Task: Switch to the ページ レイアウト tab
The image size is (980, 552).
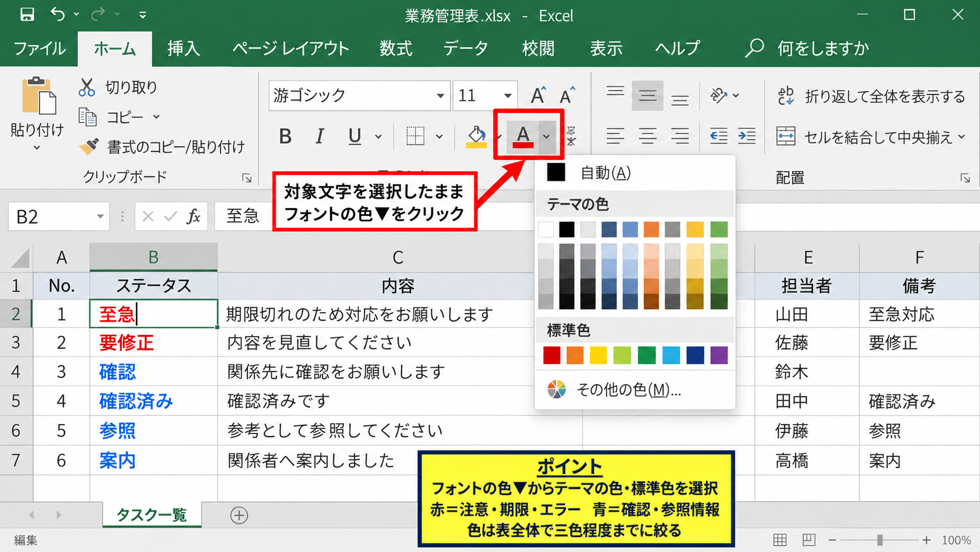Action: click(291, 49)
